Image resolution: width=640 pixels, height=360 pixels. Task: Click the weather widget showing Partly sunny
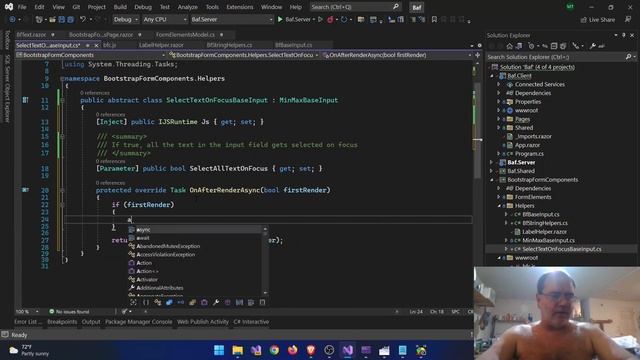point(29,350)
